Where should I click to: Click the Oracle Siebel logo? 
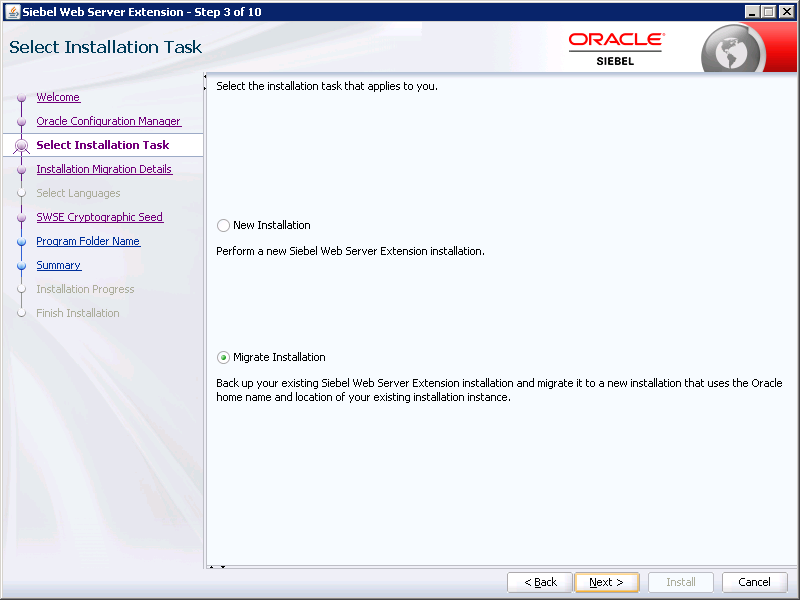[x=616, y=49]
